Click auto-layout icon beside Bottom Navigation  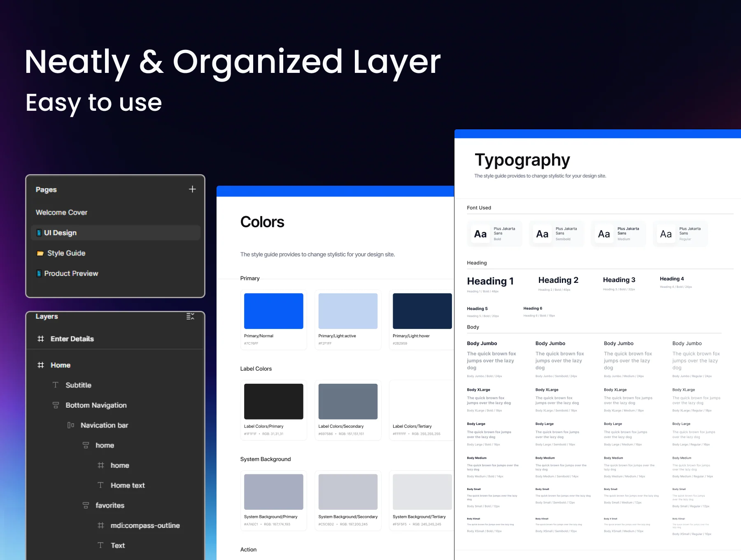(x=56, y=405)
